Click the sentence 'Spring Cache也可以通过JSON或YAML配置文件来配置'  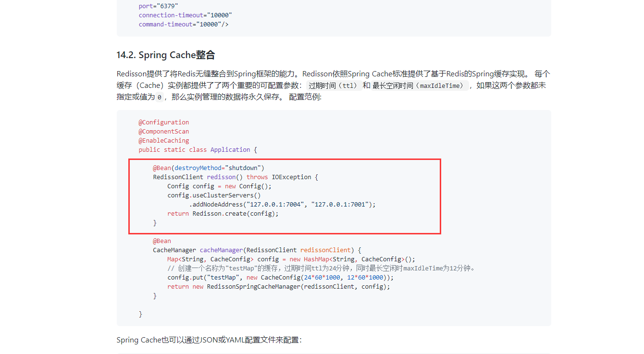coord(209,340)
